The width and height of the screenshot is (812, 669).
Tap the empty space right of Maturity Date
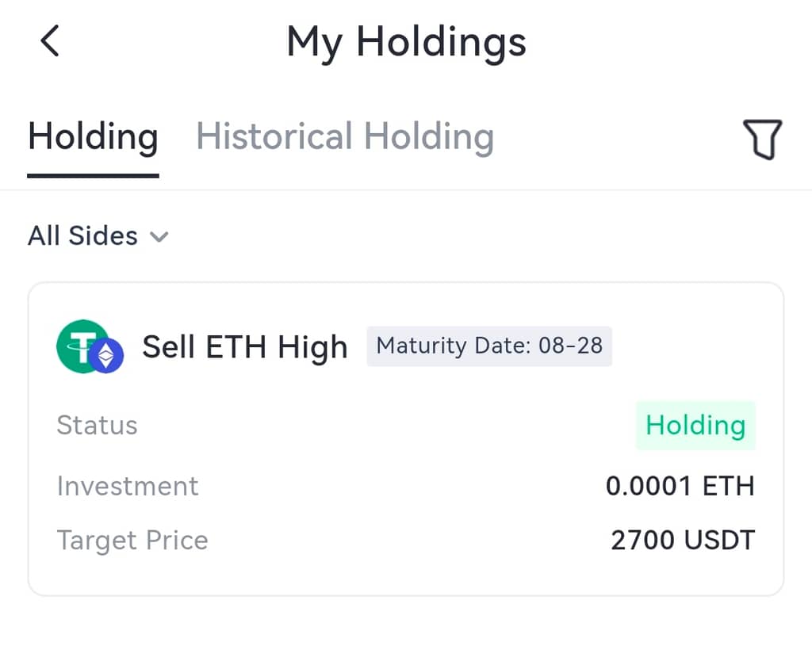(x=694, y=346)
